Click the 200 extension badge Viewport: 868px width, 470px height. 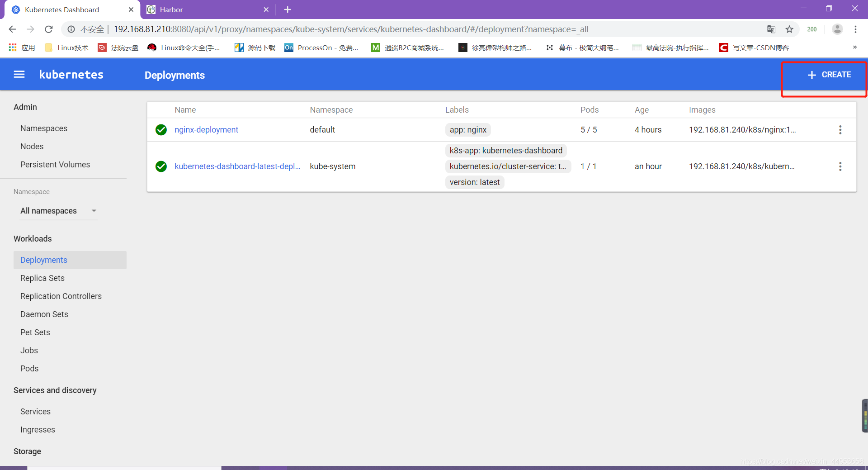[x=812, y=29]
